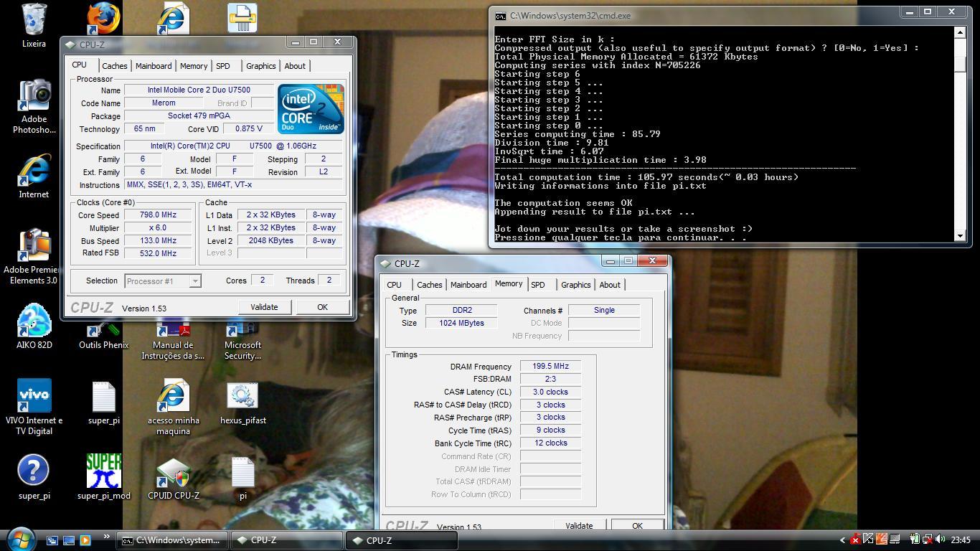Click the cmd window scrollbar up arrow
The height and width of the screenshot is (551, 980).
coord(960,33)
